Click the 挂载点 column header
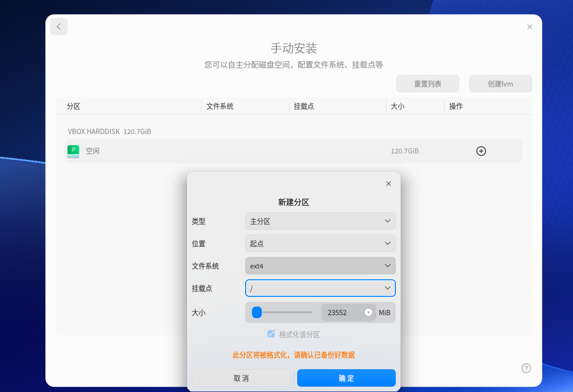This screenshot has height=392, width=573. click(x=303, y=106)
